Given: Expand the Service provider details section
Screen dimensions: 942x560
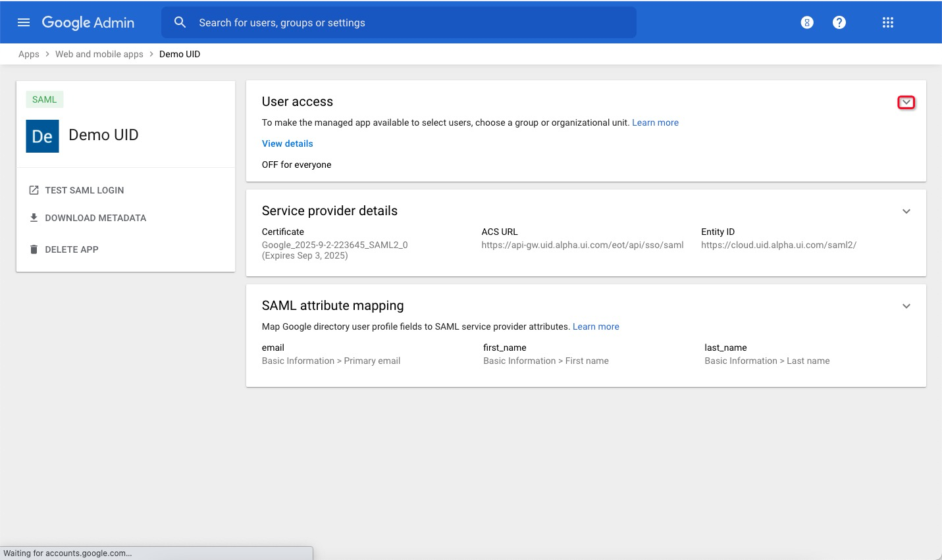Looking at the screenshot, I should pos(906,211).
